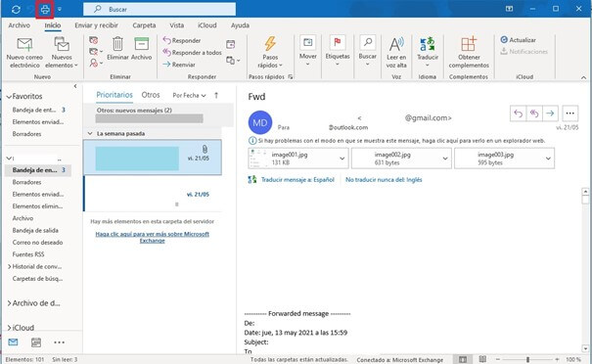Select the Inicio ribbon tab
592x364 pixels.
(53, 25)
